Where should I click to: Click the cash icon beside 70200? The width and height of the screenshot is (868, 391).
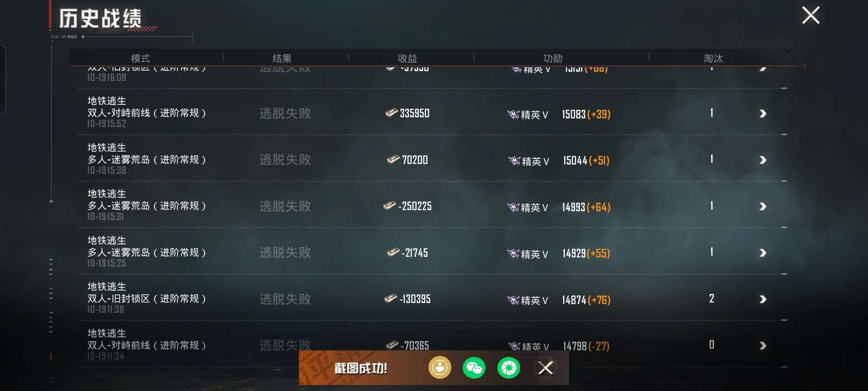393,160
